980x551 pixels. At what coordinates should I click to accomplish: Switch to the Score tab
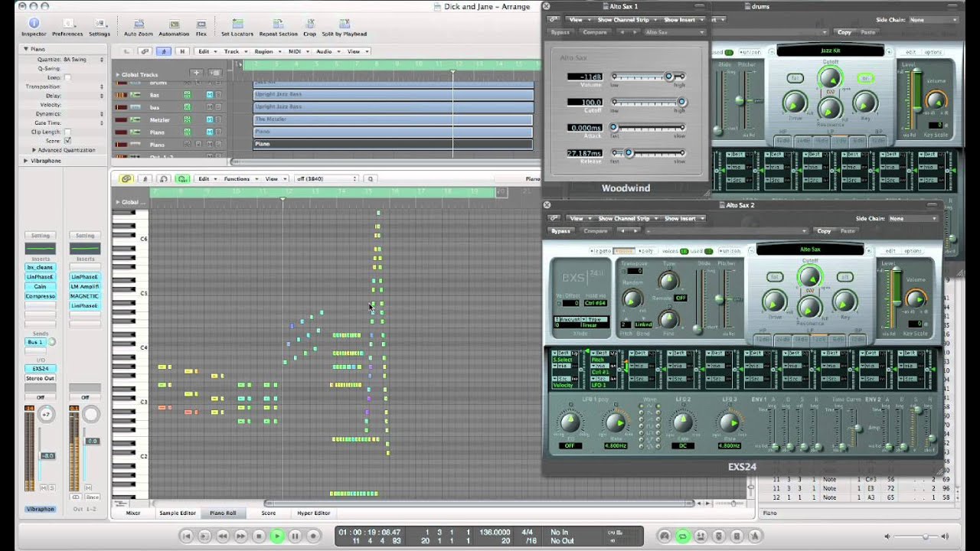[269, 513]
